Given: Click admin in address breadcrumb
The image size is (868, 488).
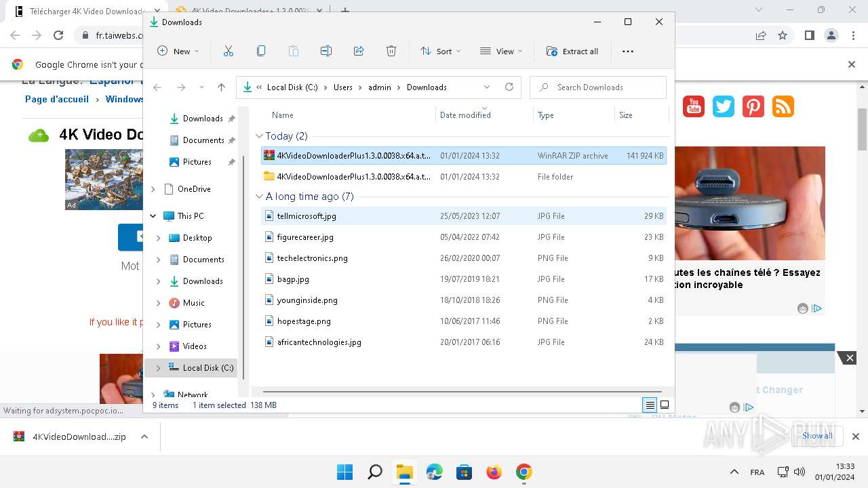Looking at the screenshot, I should click(x=380, y=87).
